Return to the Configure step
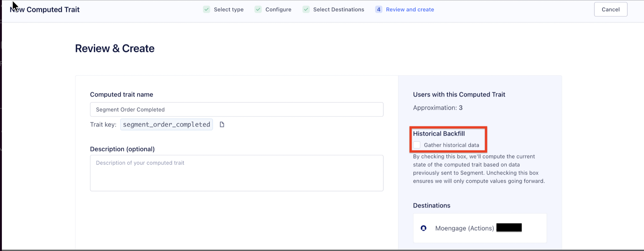 278,9
